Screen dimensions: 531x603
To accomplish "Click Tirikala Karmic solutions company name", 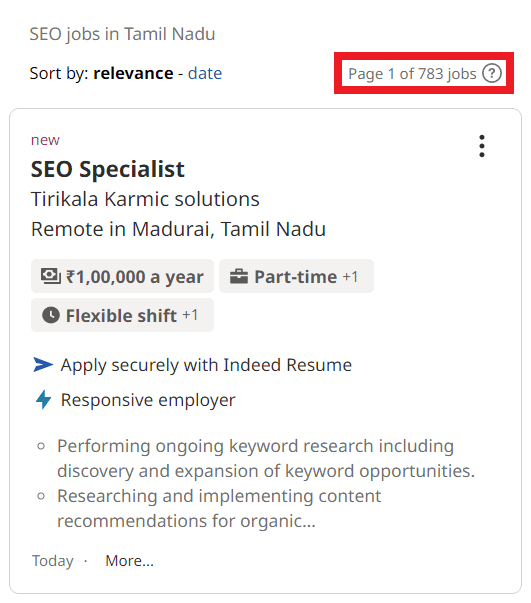I will pyautogui.click(x=145, y=199).
